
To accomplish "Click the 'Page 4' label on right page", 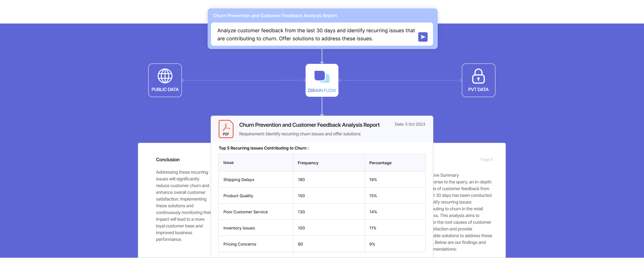I will [486, 160].
